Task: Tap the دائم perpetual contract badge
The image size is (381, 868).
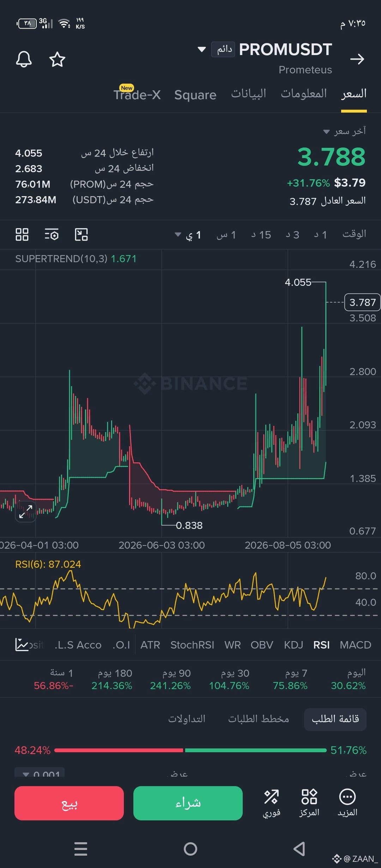Action: click(x=223, y=49)
